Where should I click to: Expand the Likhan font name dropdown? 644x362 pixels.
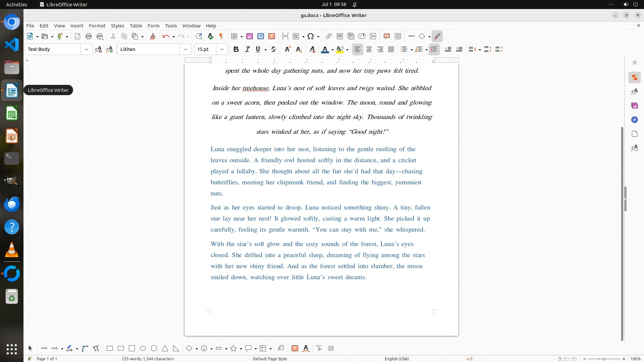coord(185,50)
